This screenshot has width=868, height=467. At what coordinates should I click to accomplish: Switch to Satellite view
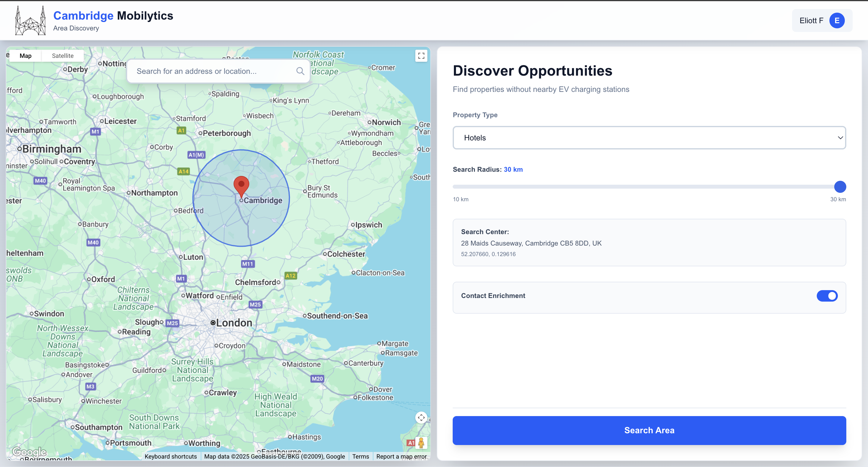62,56
